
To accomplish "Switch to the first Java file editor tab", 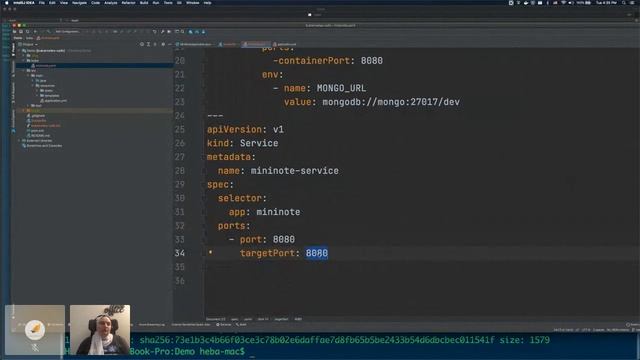I will coord(194,44).
